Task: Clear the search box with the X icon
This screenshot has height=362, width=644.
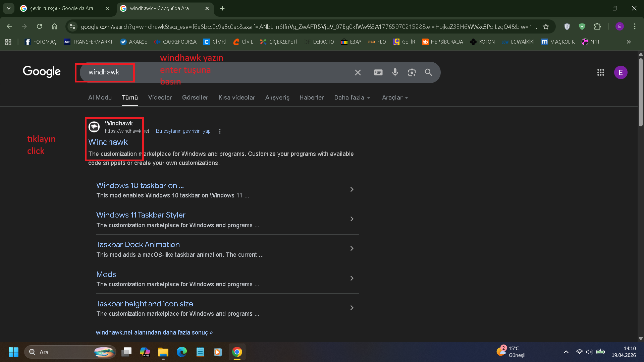Action: click(358, 72)
